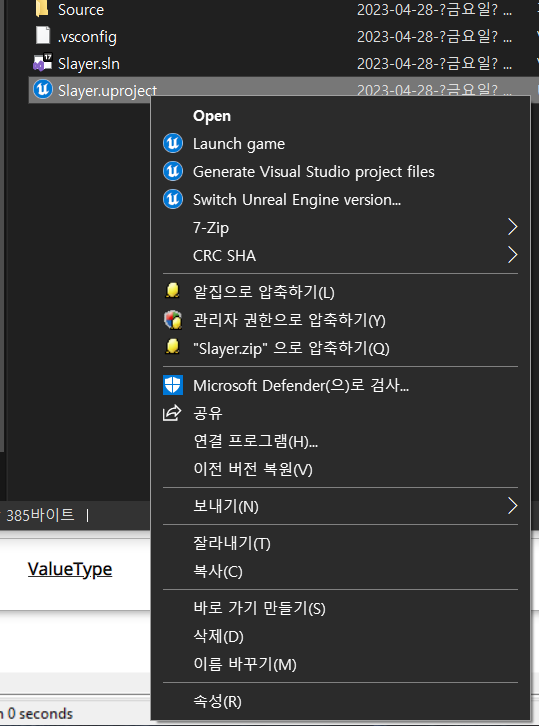Select 공유 share entry
This screenshot has width=539, height=726.
point(340,413)
